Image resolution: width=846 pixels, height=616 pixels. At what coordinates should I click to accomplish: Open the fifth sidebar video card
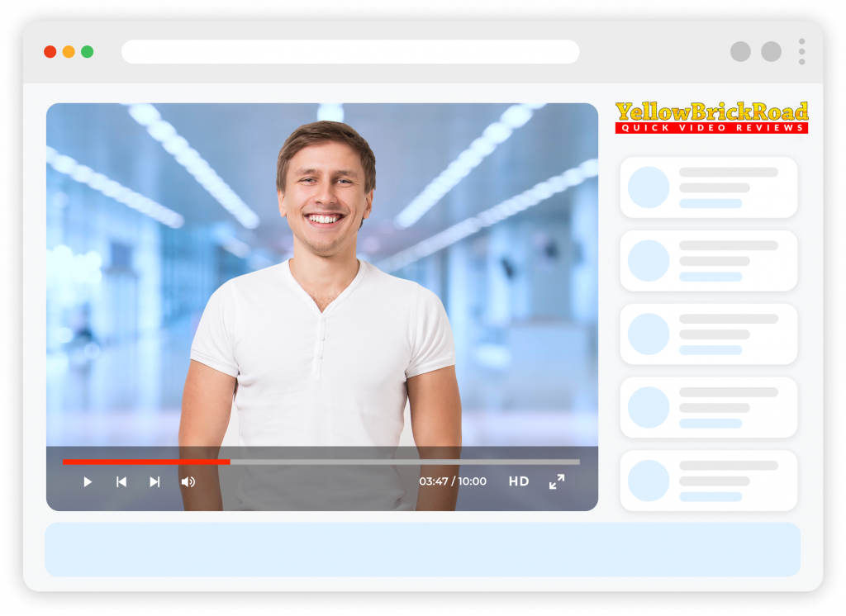click(709, 481)
